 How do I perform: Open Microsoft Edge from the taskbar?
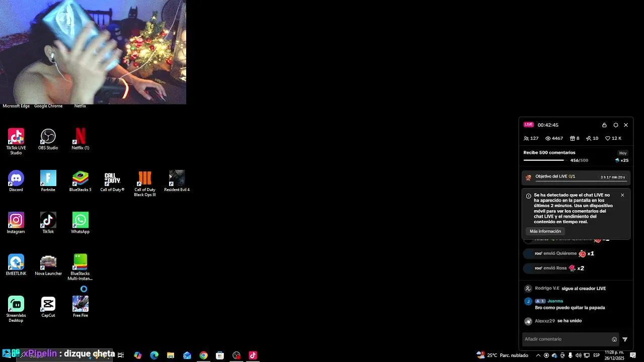tap(154, 355)
